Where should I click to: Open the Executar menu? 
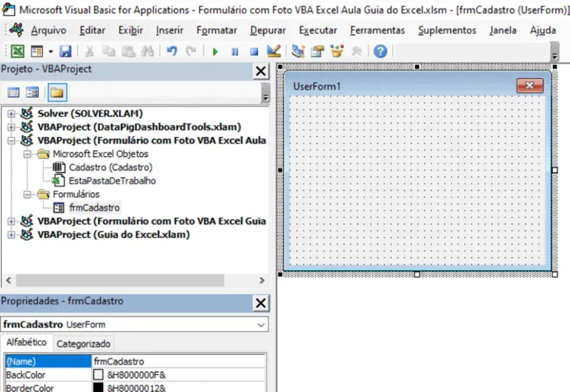pyautogui.click(x=318, y=30)
